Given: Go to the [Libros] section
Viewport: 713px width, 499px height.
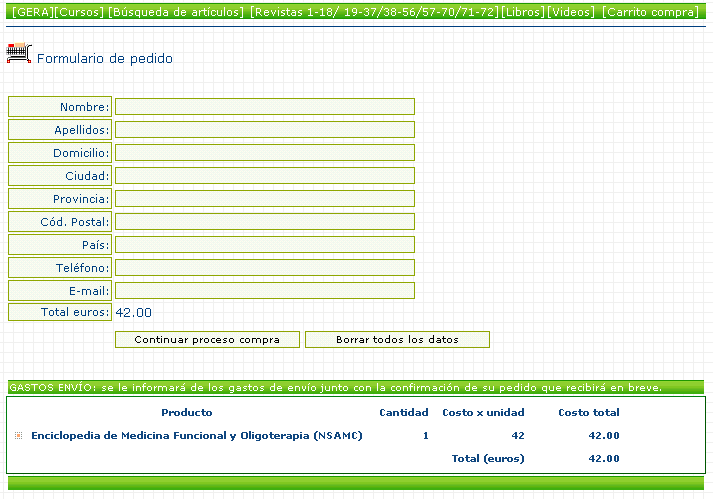Looking at the screenshot, I should [x=523, y=12].
